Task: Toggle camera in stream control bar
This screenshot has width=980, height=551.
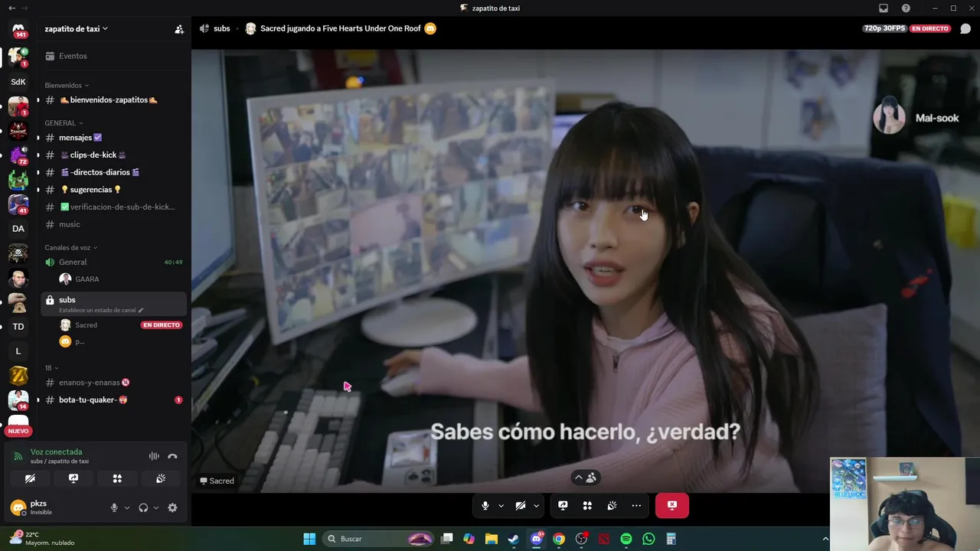Action: coord(521,506)
